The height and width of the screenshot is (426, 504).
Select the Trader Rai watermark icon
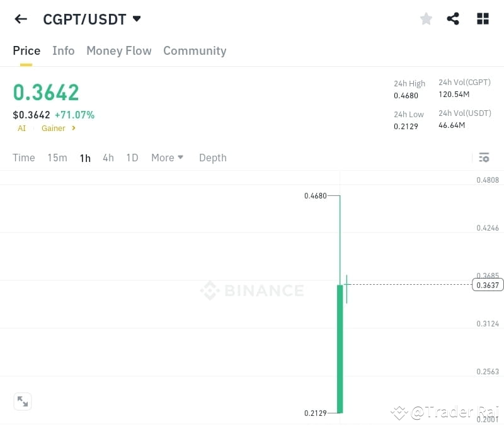[x=399, y=413]
